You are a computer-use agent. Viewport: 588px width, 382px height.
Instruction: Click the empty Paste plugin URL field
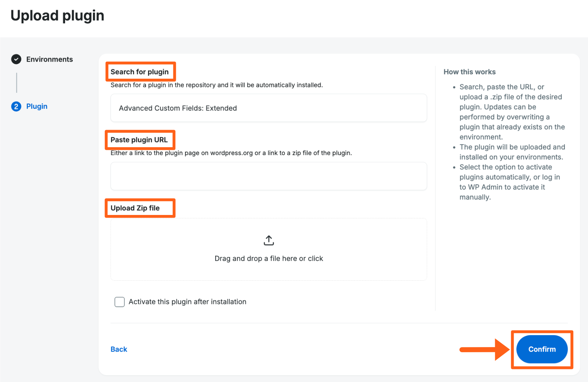tap(269, 176)
